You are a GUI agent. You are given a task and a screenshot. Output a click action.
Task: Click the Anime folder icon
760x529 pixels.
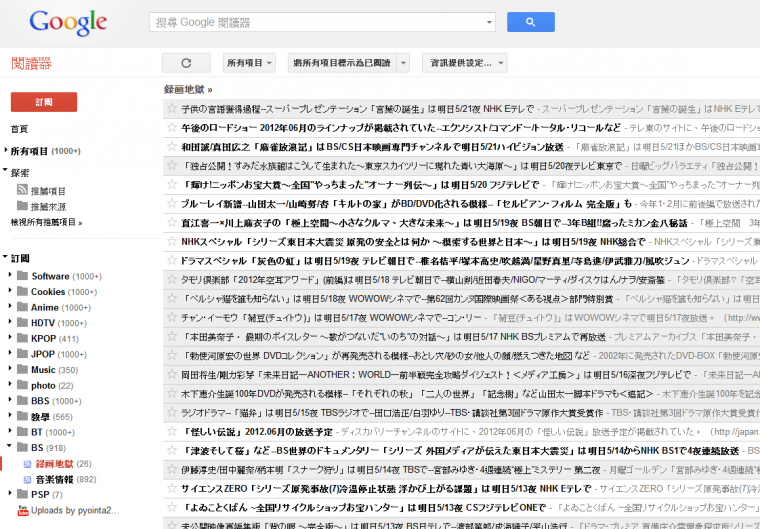pyautogui.click(x=22, y=307)
